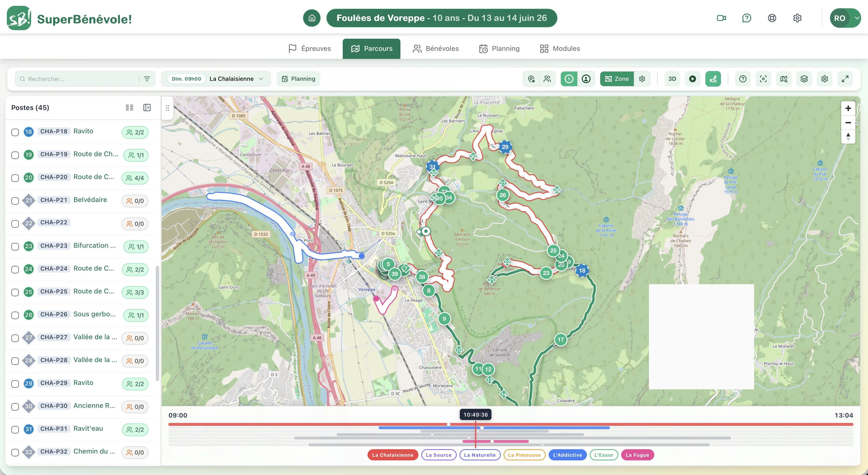Viewport: 868px width, 475px height.
Task: Expand map to fullscreen
Action: [x=845, y=79]
